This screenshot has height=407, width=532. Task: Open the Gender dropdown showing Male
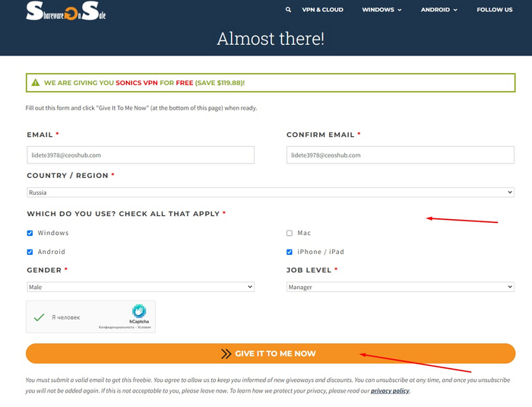141,287
